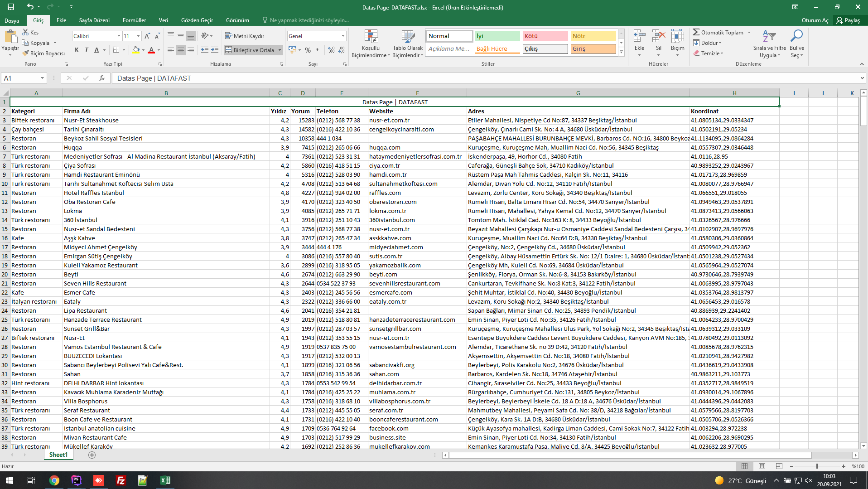Open Conditional Formatting (Koşullu Biçimlendirme)

click(371, 44)
